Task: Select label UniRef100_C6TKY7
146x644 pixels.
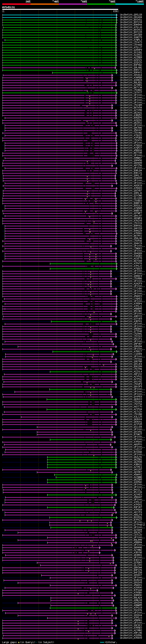Action: (131, 93)
